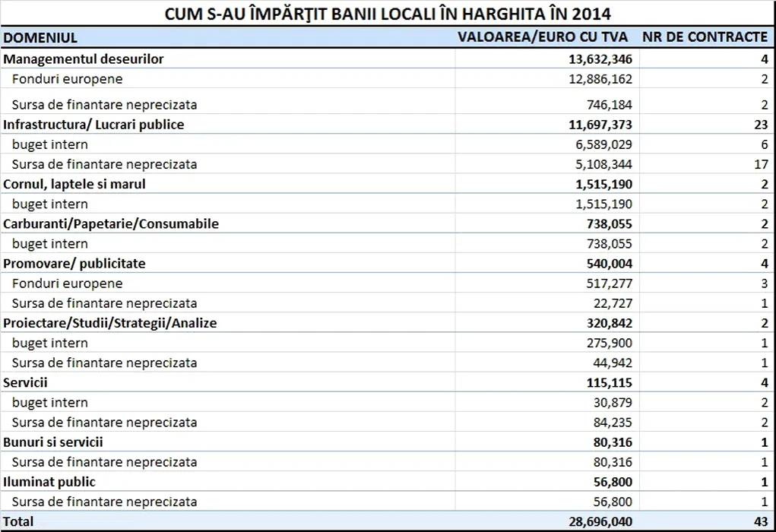776x532 pixels.
Task: Click the Iluminat public category label
Action: pos(49,482)
